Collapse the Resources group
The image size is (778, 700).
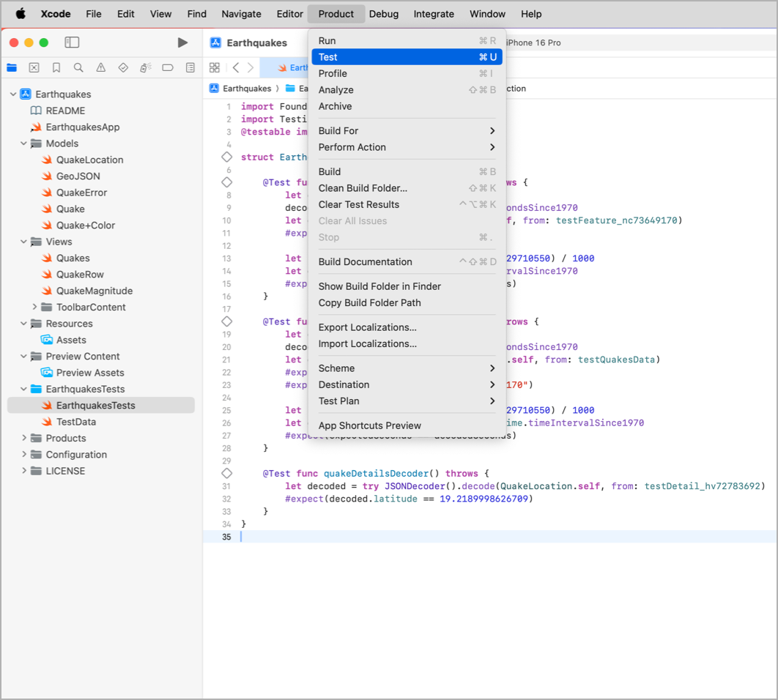(23, 324)
